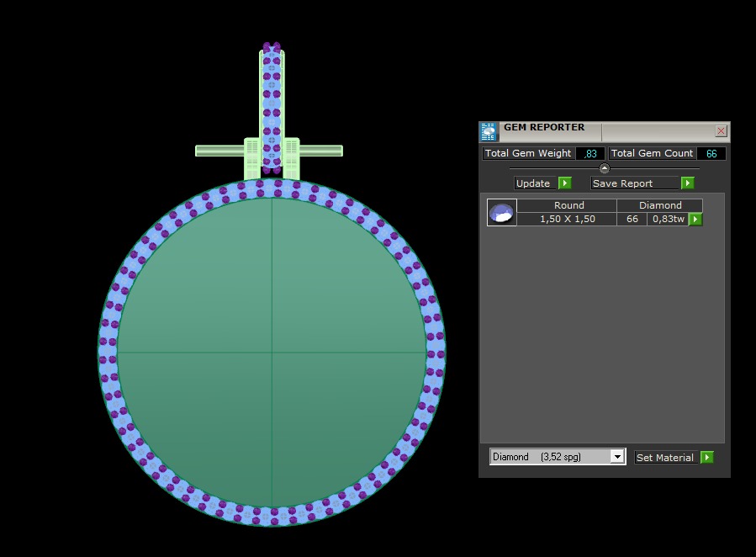Viewport: 756px width, 557px height.
Task: Click the Total Gem Count value field
Action: pos(711,153)
